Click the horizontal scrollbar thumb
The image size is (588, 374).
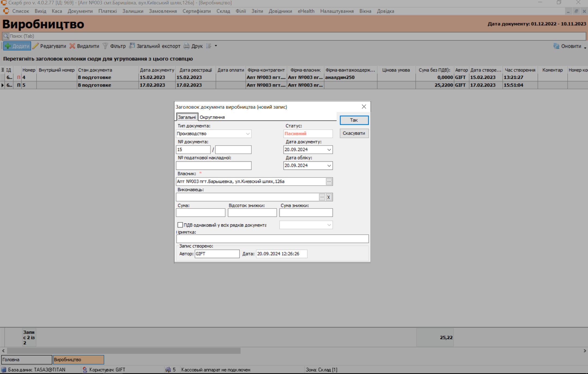(124, 351)
